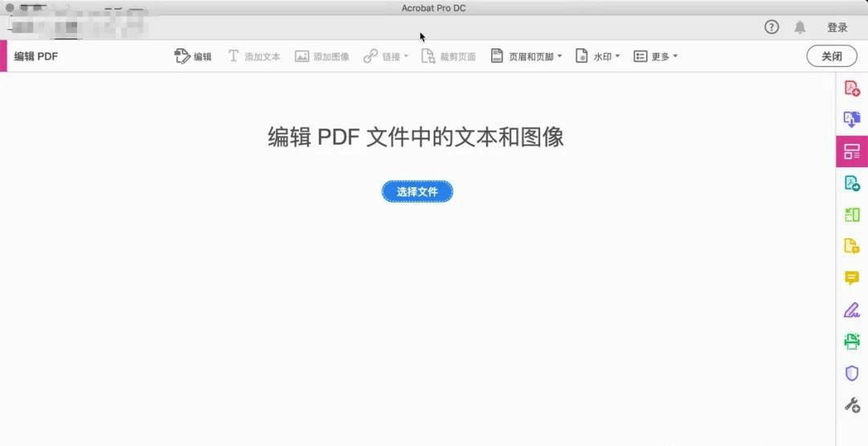Open the Protect shield sidebar icon

coord(852,373)
